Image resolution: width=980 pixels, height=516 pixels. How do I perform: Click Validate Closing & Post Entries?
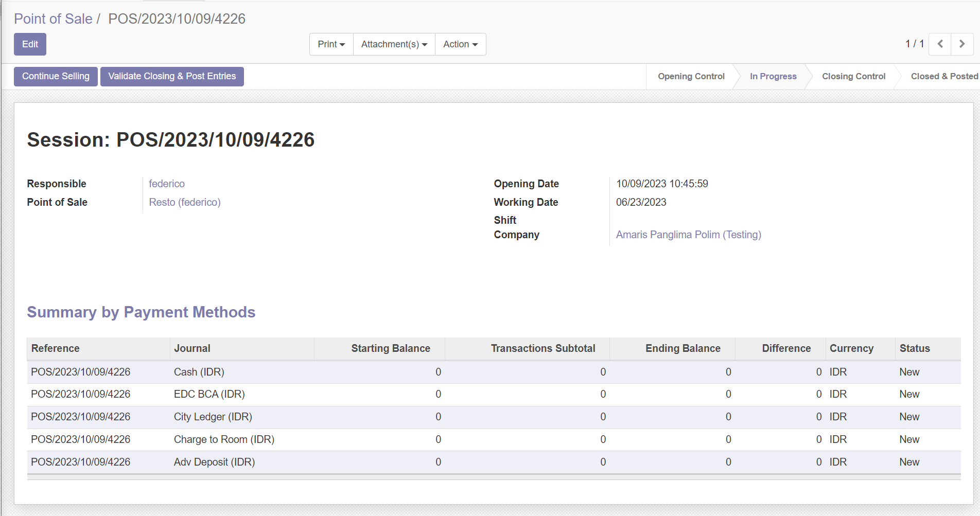point(172,77)
